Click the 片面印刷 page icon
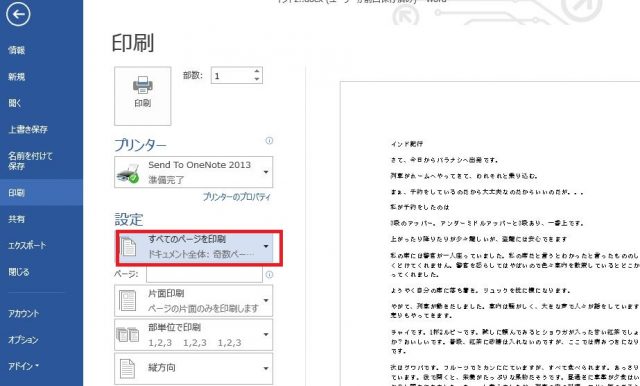 [127, 301]
